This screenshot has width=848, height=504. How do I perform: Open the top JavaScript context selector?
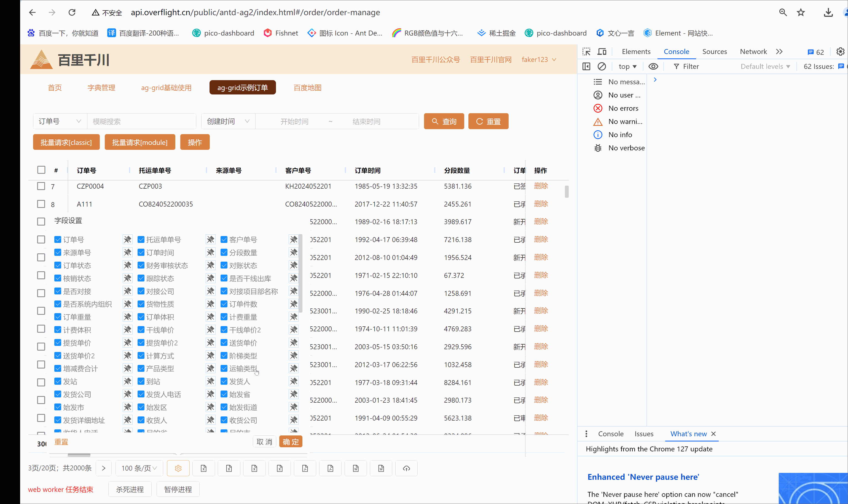(627, 66)
